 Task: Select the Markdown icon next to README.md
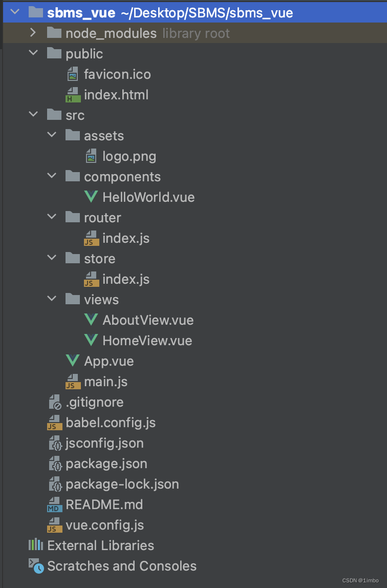pyautogui.click(x=54, y=505)
